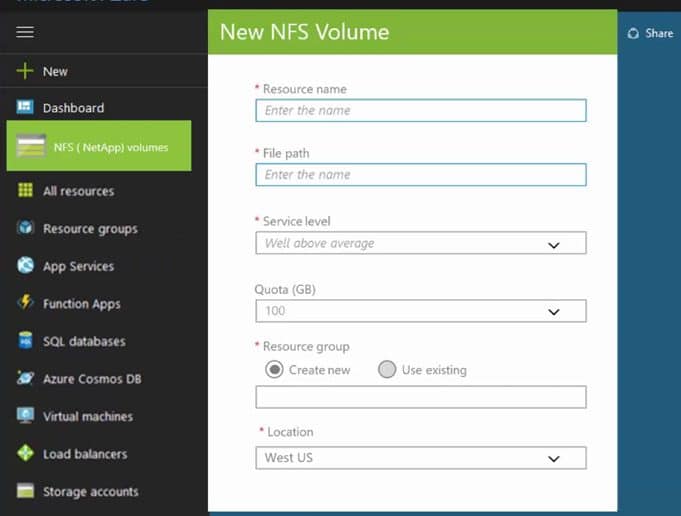The image size is (681, 516).
Task: Click the Quota (GB) label
Action: (x=285, y=289)
